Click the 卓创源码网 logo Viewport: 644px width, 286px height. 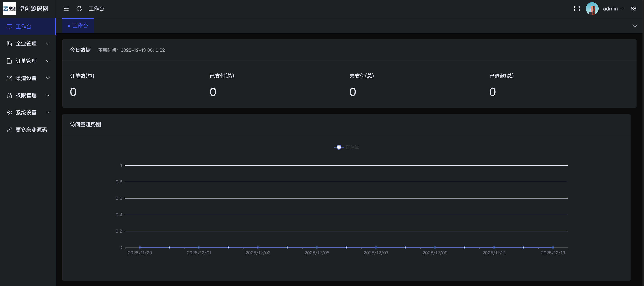[9, 9]
